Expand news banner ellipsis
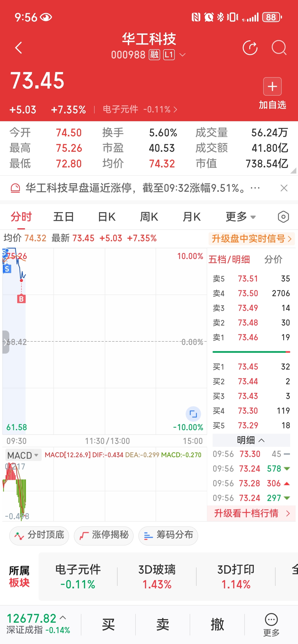Image resolution: width=298 pixels, height=644 pixels. pyautogui.click(x=255, y=188)
